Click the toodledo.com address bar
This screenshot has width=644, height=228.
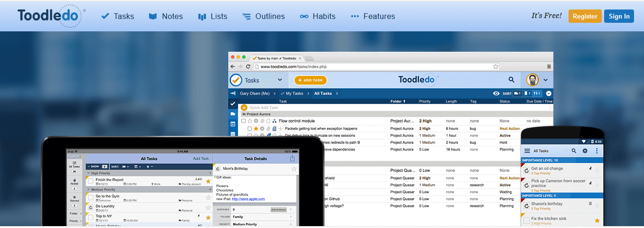[x=376, y=66]
